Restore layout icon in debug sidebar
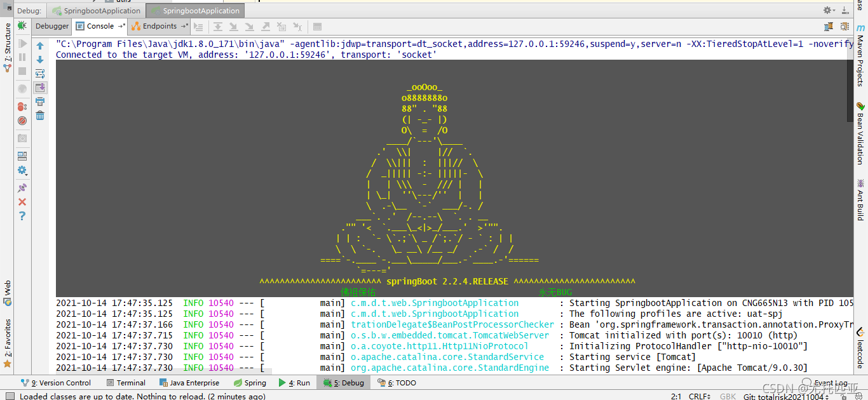The height and width of the screenshot is (400, 868). [22, 156]
